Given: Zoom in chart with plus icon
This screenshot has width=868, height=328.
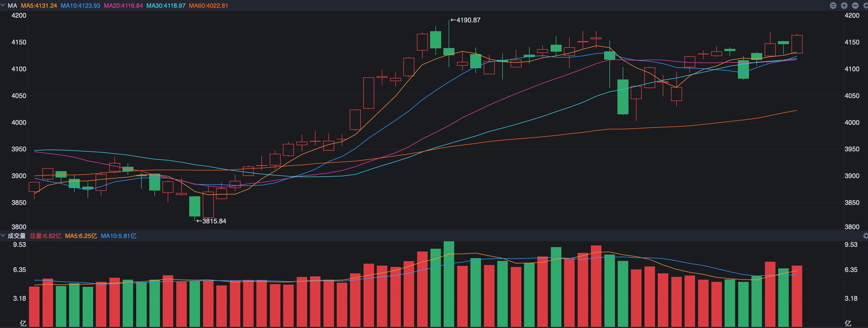Looking at the screenshot, I should 845,6.
